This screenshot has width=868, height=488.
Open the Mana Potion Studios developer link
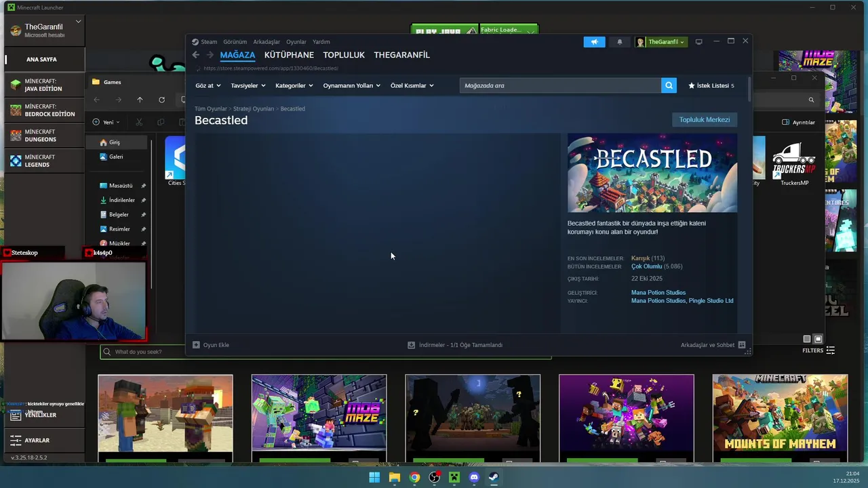click(x=658, y=293)
